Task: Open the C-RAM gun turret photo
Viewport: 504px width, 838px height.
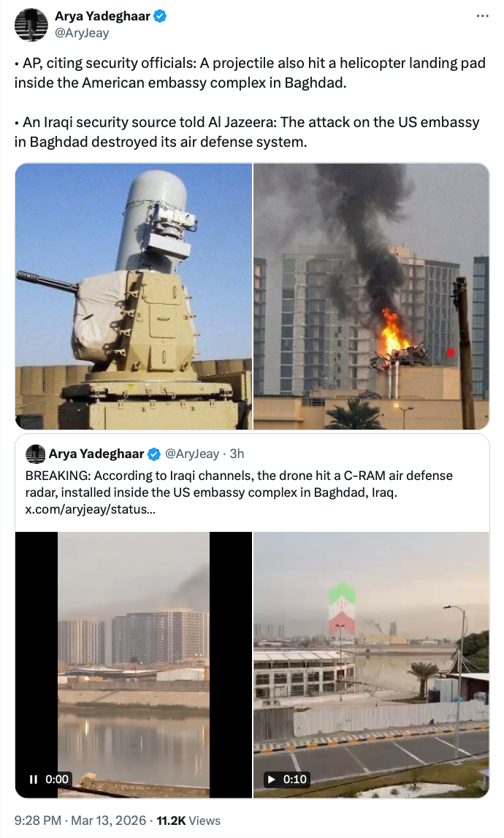Action: (x=134, y=296)
